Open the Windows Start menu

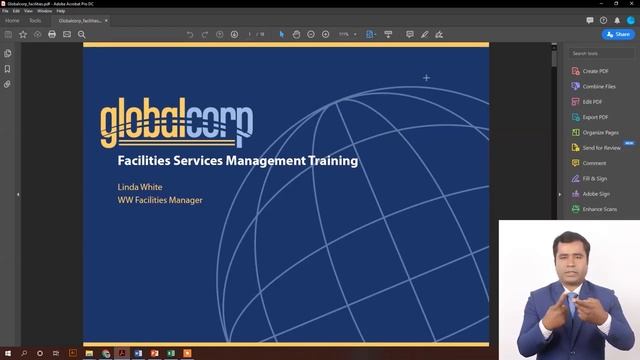[8, 353]
